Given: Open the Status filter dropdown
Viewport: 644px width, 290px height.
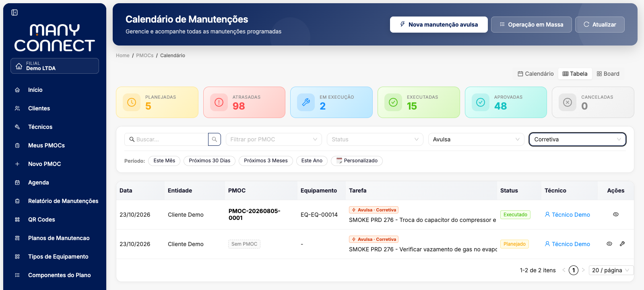Looking at the screenshot, I should pos(375,139).
